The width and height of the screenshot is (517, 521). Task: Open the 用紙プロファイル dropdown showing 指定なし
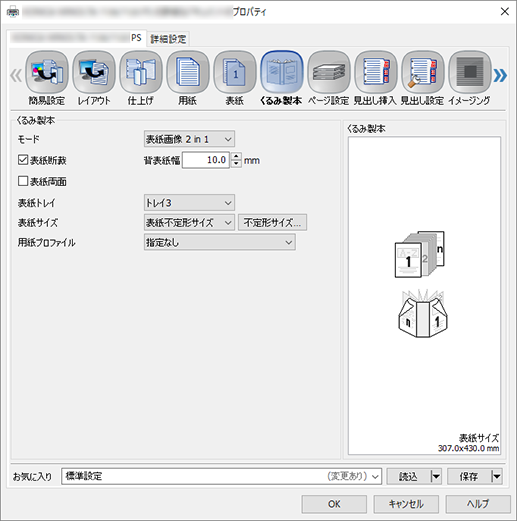tap(220, 242)
